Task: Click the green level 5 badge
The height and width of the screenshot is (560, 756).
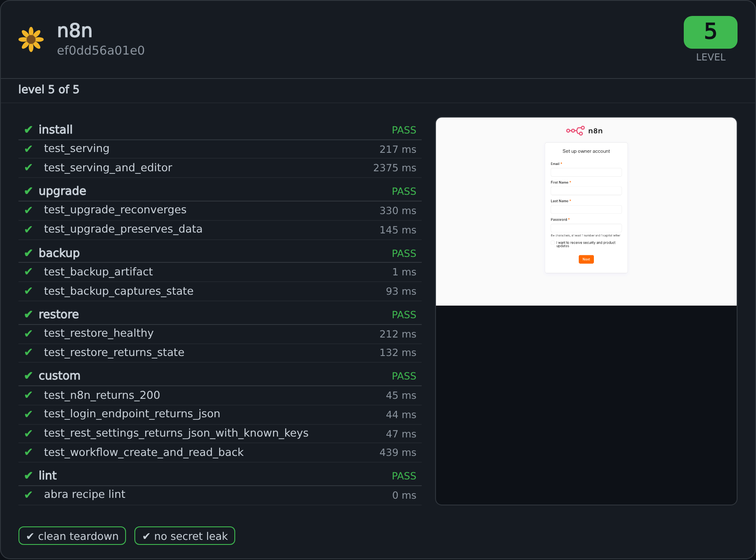Action: click(711, 32)
